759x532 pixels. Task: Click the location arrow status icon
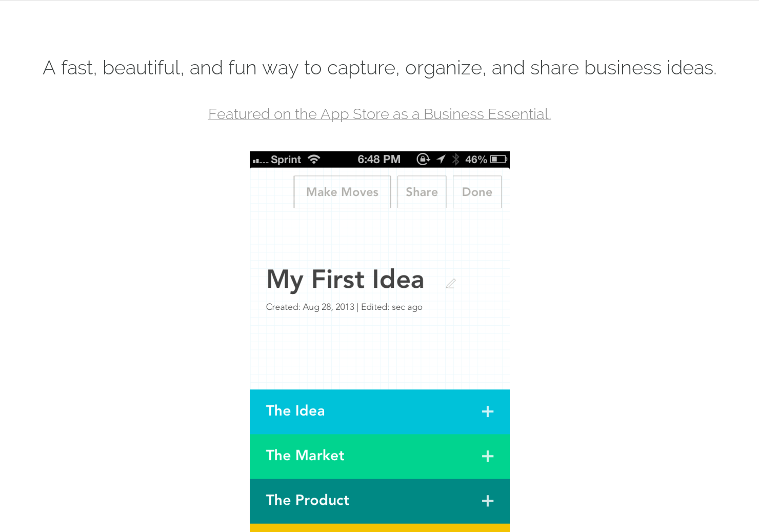tap(441, 160)
